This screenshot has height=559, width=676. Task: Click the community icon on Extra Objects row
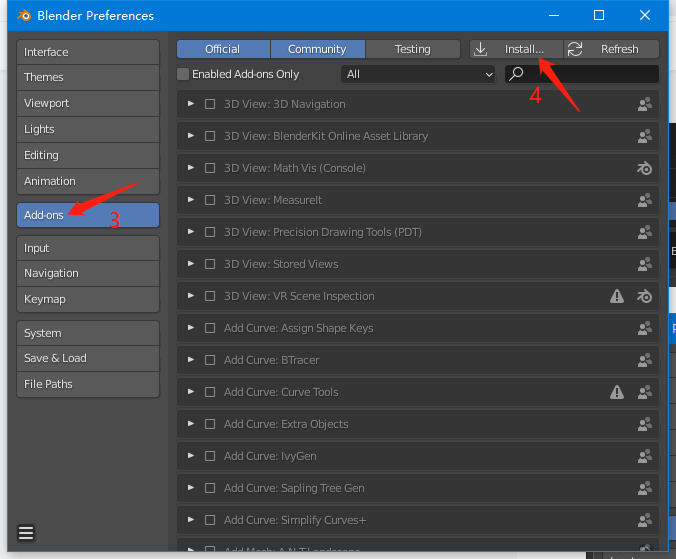645,424
